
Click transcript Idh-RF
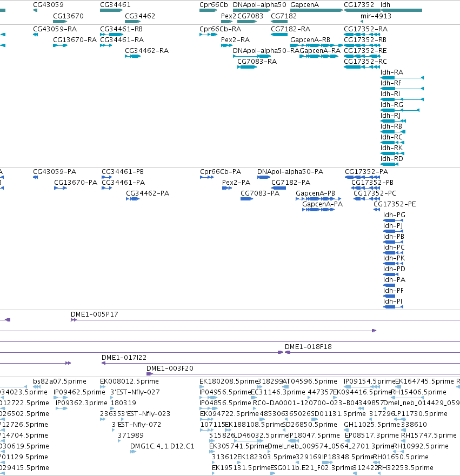(391, 83)
